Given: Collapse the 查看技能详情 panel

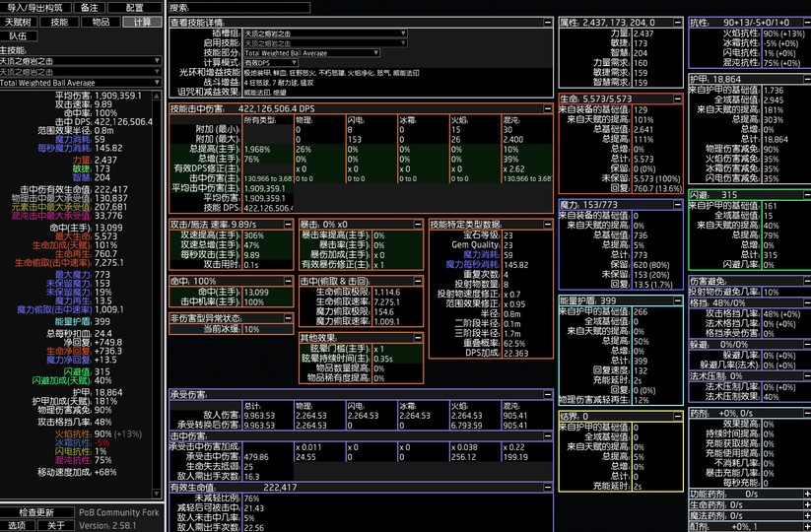Looking at the screenshot, I should tap(549, 22).
